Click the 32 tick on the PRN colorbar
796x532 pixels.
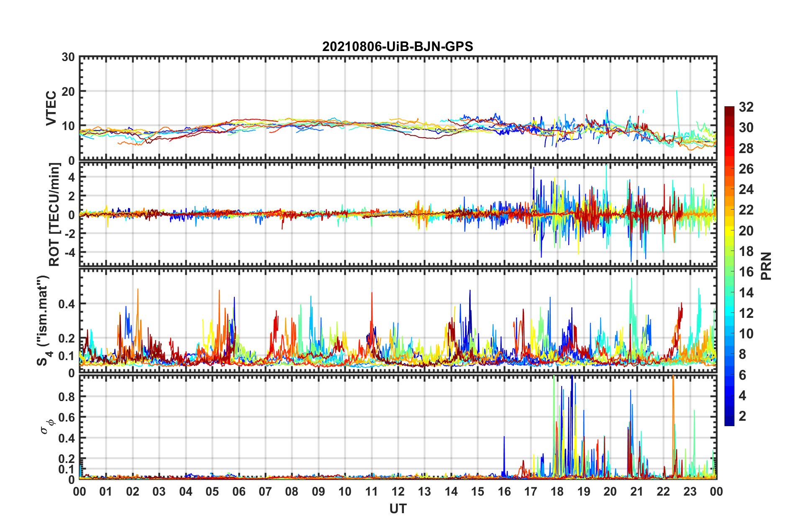(x=746, y=107)
